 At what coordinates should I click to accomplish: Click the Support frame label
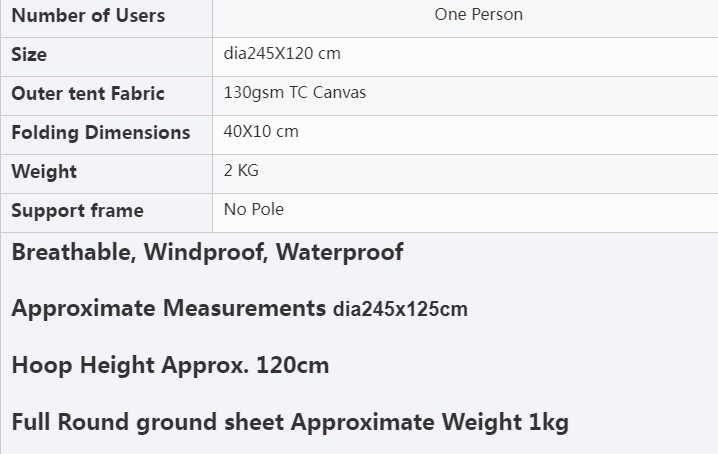(x=77, y=211)
